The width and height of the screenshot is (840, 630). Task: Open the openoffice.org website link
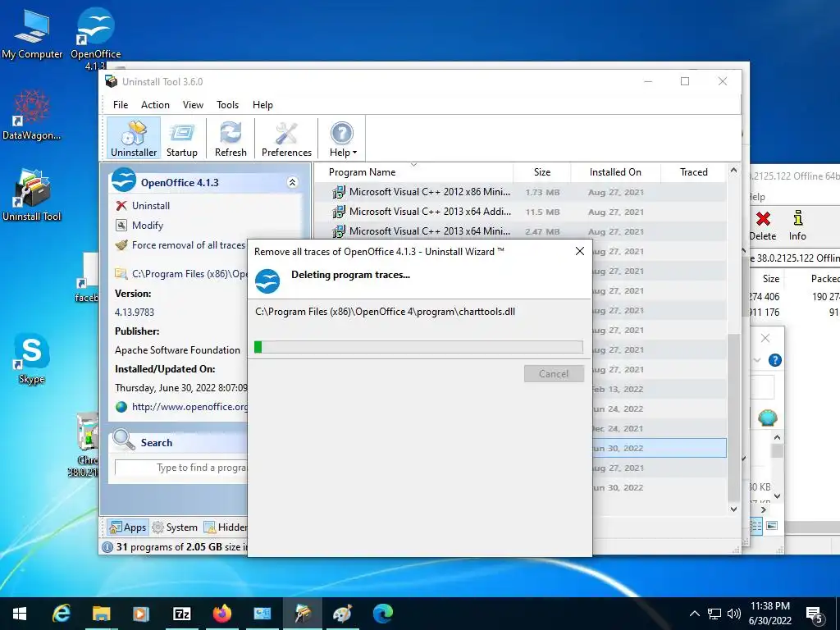pos(181,407)
